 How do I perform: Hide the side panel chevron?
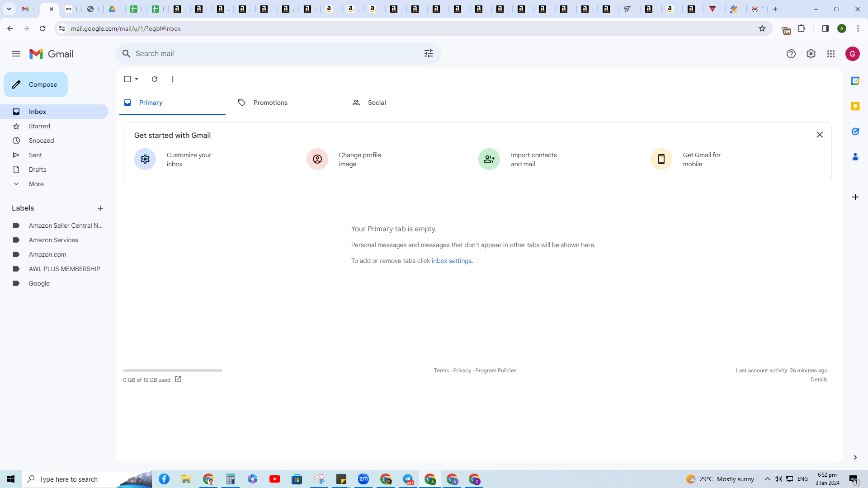855,457
